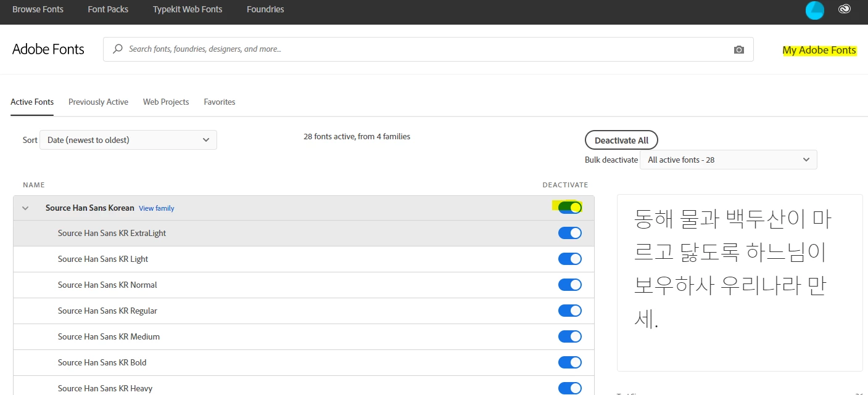Open Font Packs menu item
The image size is (868, 395).
click(x=108, y=9)
